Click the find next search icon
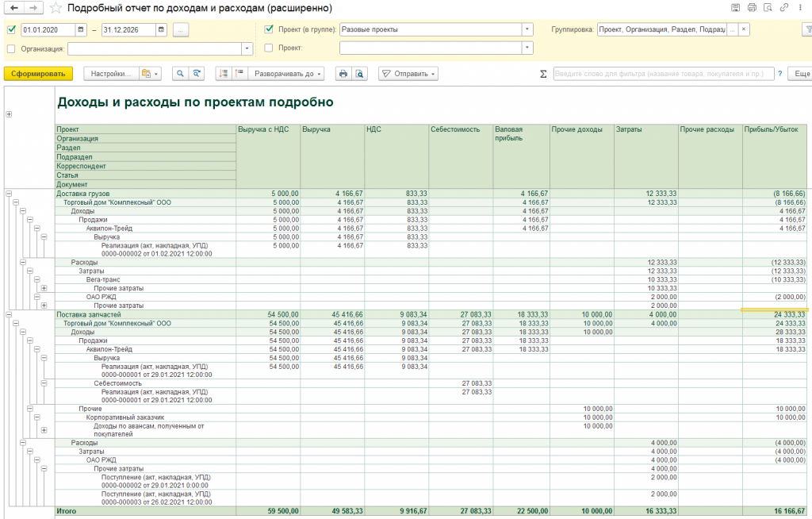812x519 pixels. [197, 74]
